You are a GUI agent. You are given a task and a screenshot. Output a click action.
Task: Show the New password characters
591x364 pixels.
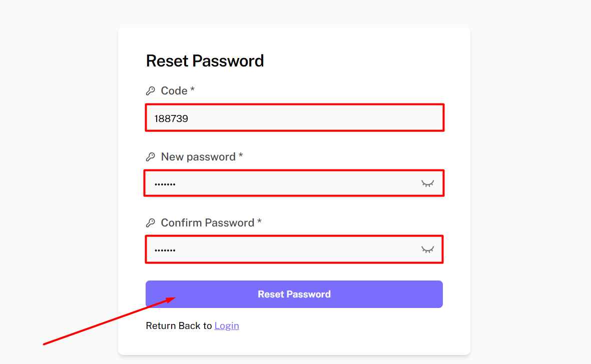tap(427, 183)
